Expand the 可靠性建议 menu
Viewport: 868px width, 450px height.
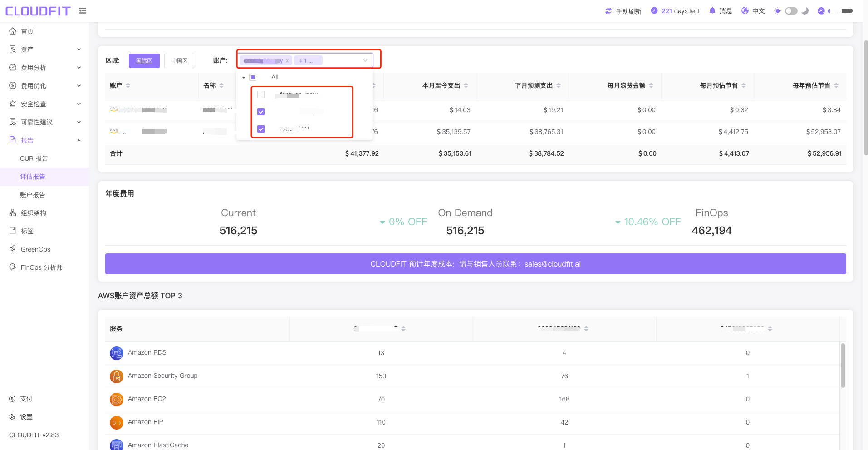(x=44, y=122)
